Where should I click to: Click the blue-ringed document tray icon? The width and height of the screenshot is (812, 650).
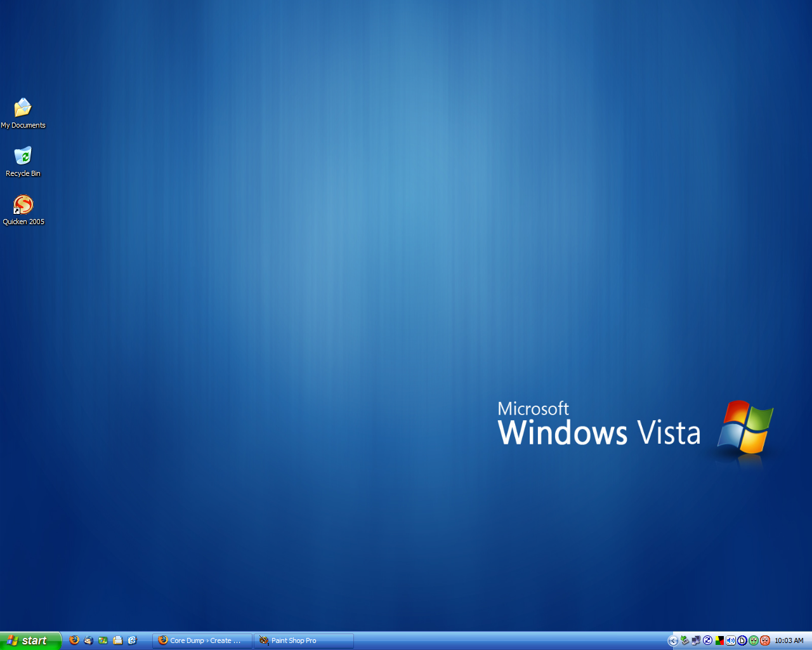click(x=742, y=640)
